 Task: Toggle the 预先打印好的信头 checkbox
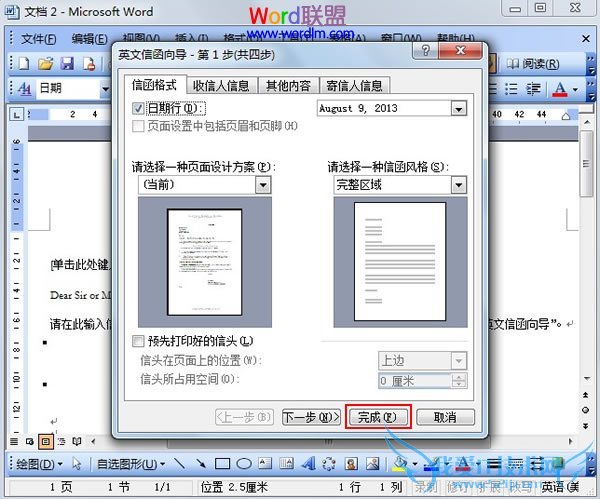(x=138, y=341)
